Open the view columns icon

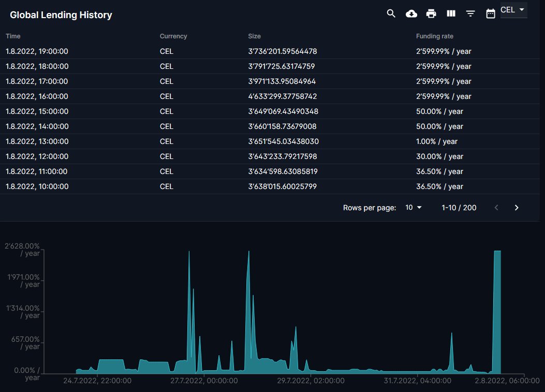point(451,13)
